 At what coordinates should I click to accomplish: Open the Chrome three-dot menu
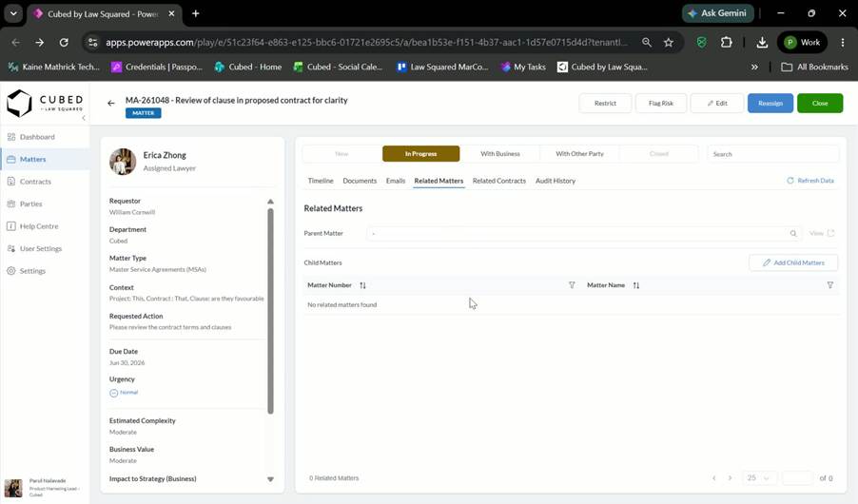coord(842,42)
